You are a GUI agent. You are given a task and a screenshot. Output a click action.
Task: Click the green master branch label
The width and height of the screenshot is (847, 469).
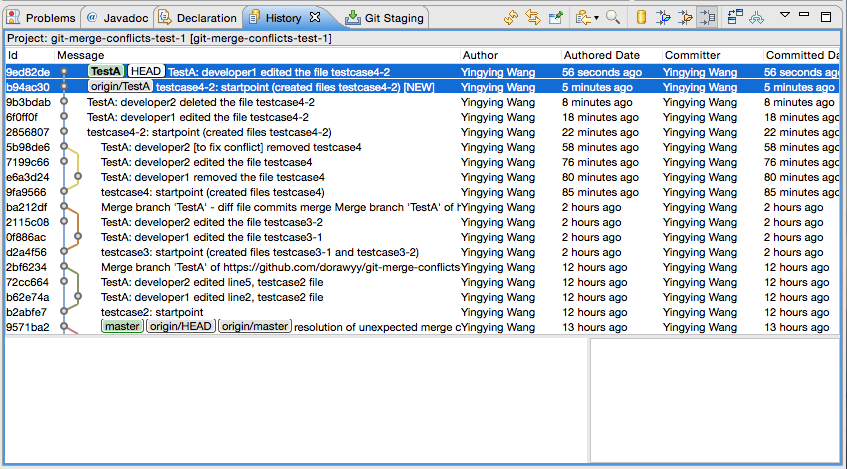[122, 326]
